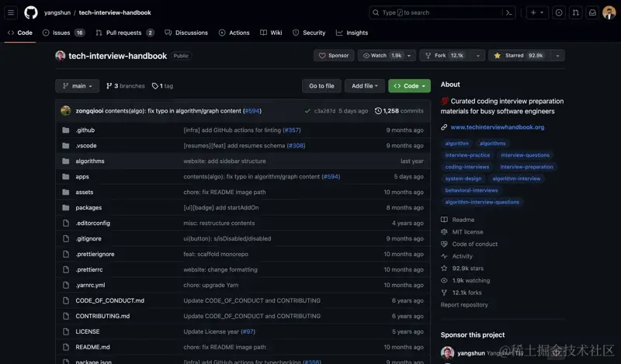The width and height of the screenshot is (621, 364).
Task: Expand the Watch options dropdown arrow
Action: [409, 55]
